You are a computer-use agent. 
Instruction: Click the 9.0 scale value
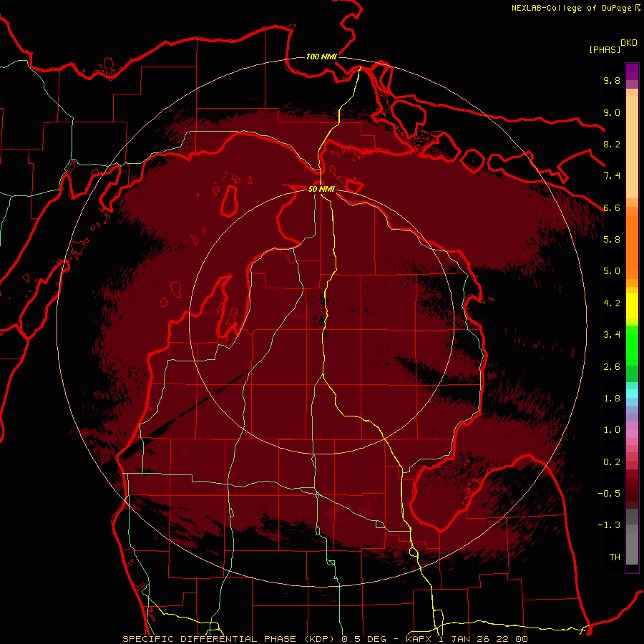612,112
